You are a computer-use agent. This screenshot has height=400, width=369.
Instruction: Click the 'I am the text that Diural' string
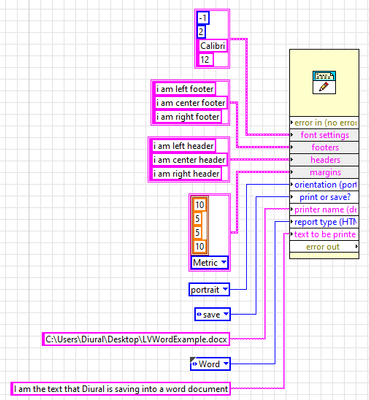point(121,389)
